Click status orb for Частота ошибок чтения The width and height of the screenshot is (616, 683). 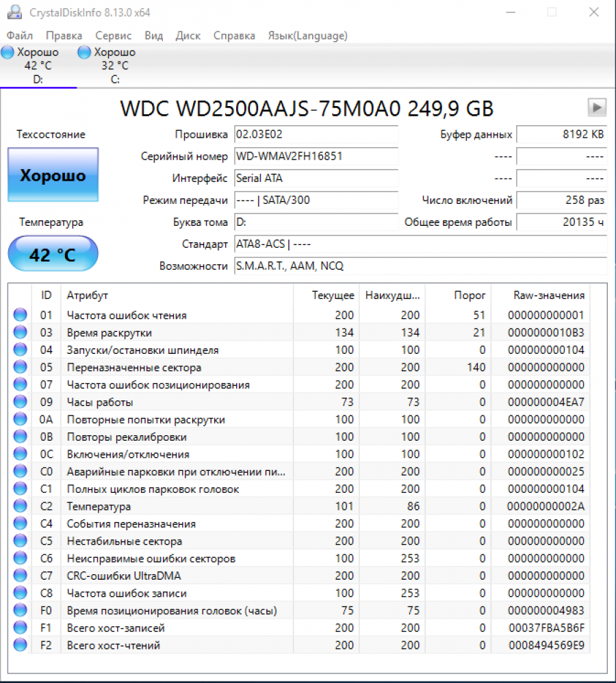[20, 315]
